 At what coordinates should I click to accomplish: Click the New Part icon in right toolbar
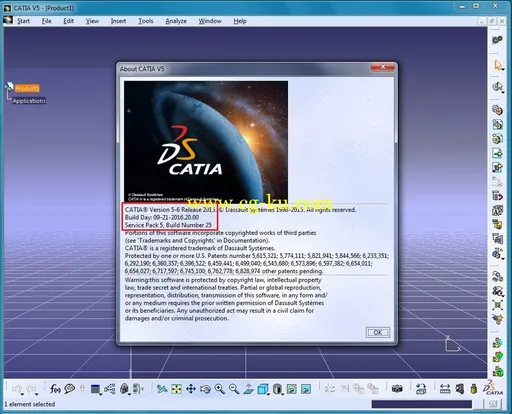pos(497,139)
